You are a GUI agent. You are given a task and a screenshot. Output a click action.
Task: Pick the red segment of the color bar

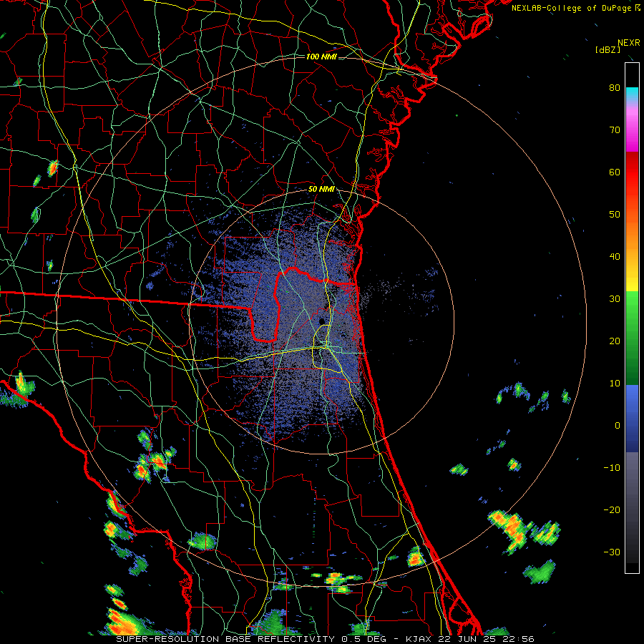pyautogui.click(x=632, y=173)
